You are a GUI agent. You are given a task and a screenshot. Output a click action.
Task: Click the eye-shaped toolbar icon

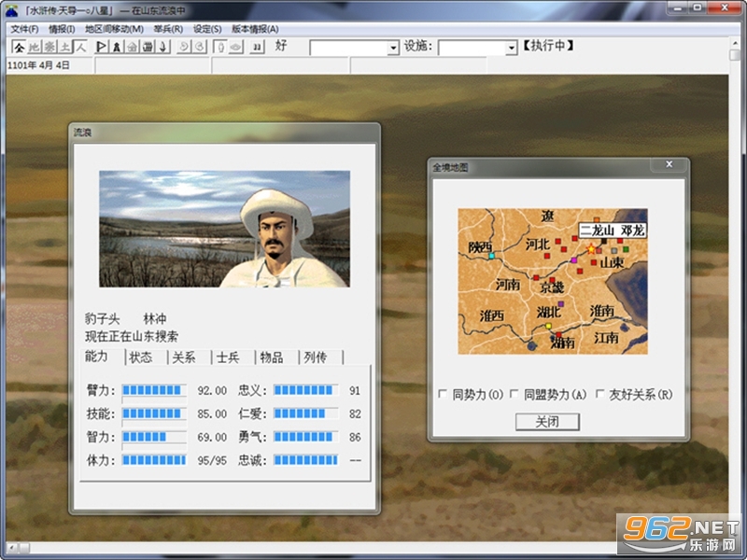coord(236,47)
